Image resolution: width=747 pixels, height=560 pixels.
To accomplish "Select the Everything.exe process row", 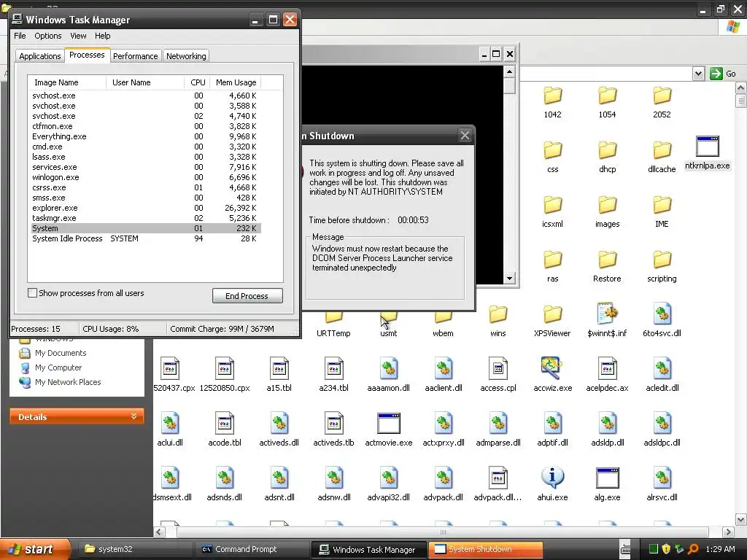I will click(146, 136).
